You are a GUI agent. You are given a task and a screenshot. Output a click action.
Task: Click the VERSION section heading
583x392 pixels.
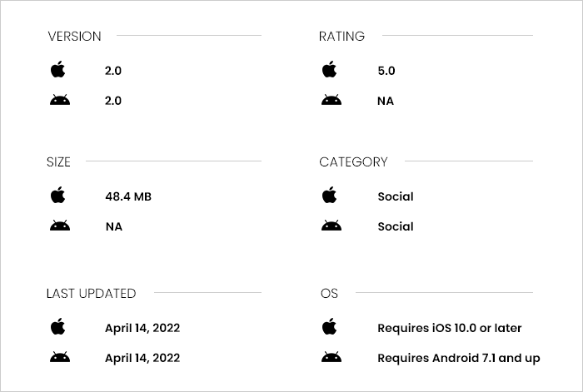[x=74, y=37]
